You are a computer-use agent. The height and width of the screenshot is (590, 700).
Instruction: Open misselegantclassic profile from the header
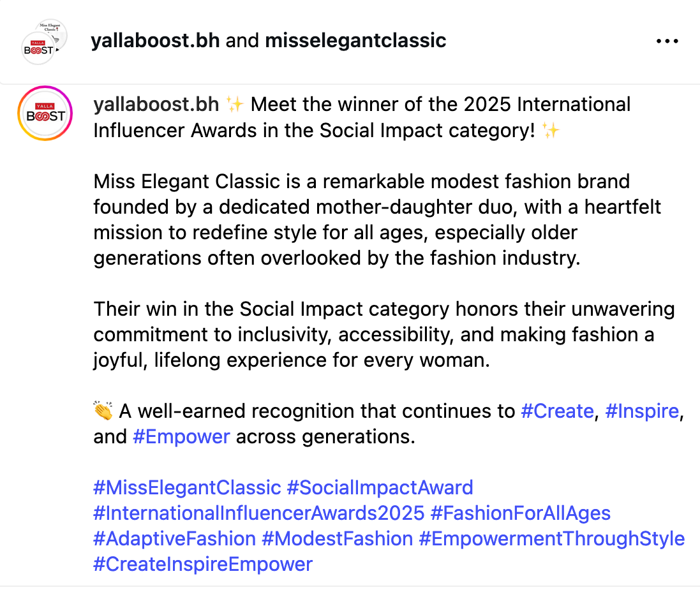pyautogui.click(x=355, y=41)
